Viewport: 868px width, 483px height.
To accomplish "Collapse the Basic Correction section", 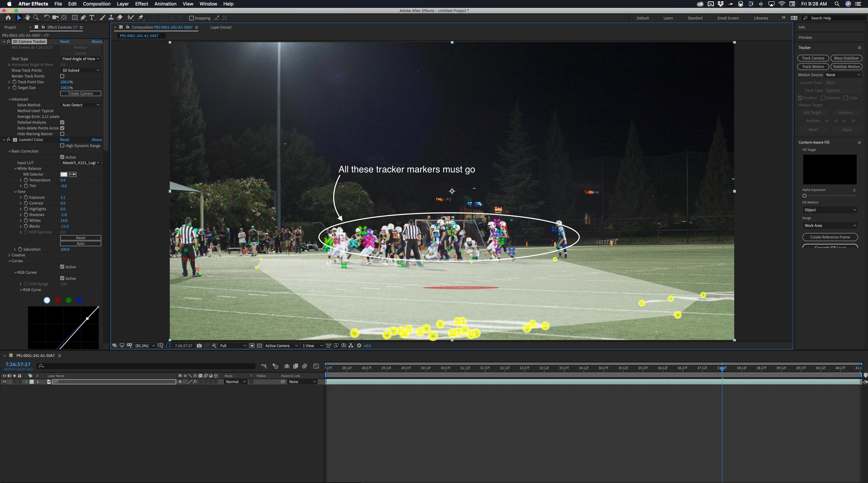I will 10,151.
